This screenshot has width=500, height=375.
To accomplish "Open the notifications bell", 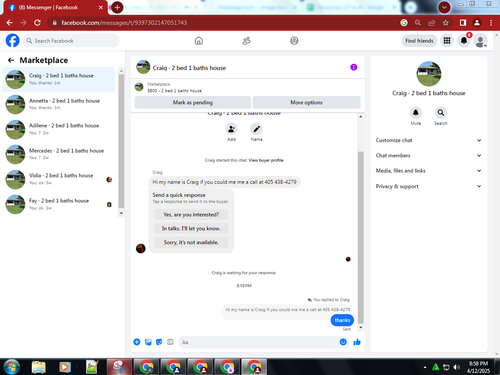I will [x=464, y=41].
